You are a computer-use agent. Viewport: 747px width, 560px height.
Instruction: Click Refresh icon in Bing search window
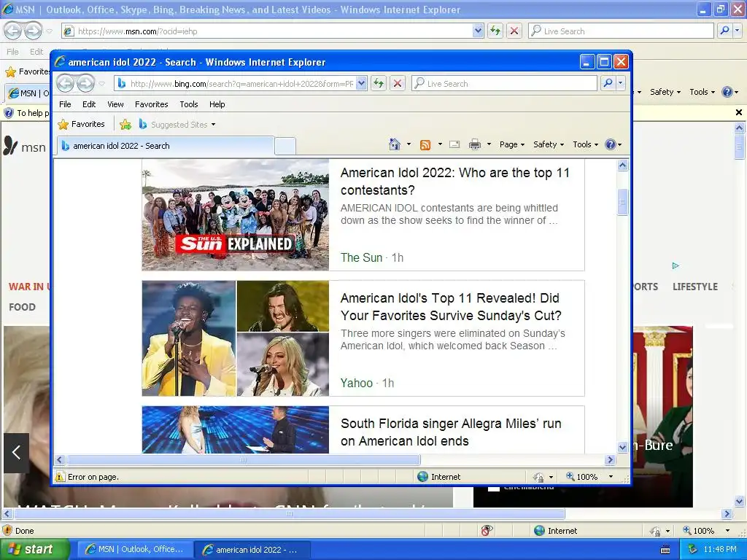(379, 83)
